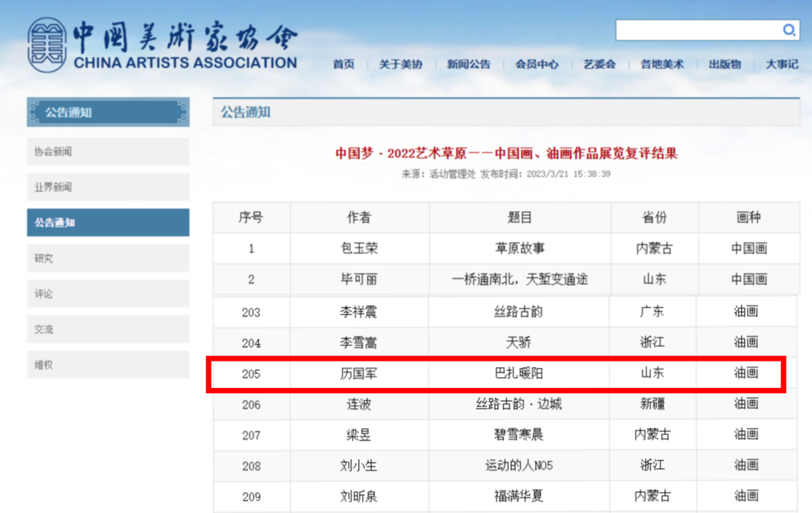Click 交流 in the sidebar

click(107, 329)
